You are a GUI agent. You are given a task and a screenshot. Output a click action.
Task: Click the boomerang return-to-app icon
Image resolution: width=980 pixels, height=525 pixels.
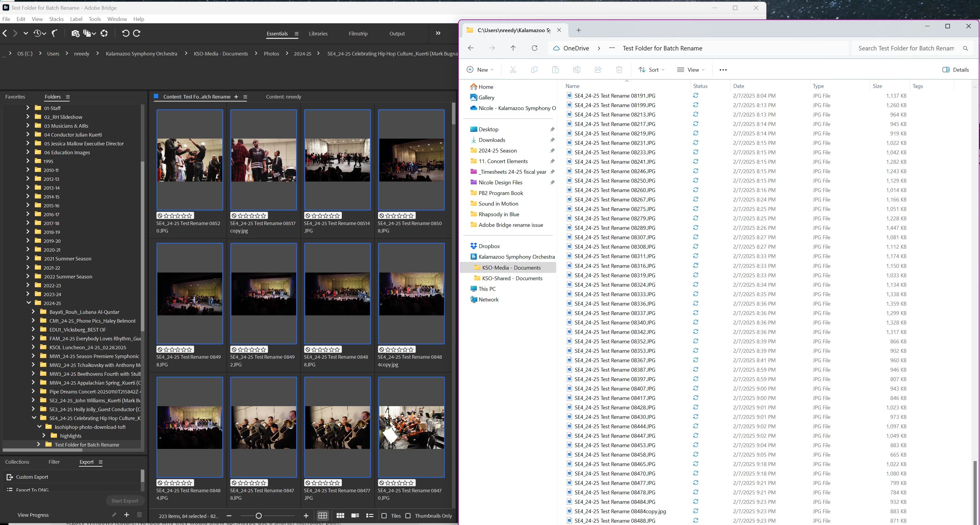point(55,33)
